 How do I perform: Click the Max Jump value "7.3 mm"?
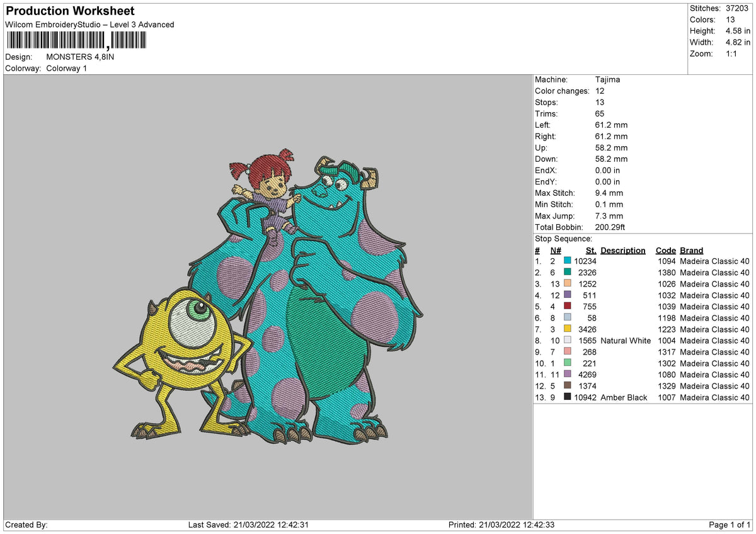[609, 215]
